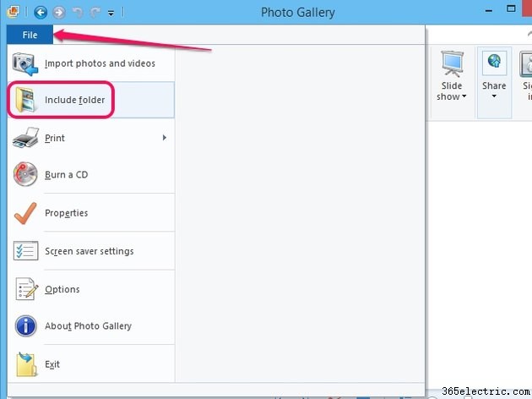Screen dimensions: 532x399
Task: Open Screen saver settings
Action: [x=90, y=251]
